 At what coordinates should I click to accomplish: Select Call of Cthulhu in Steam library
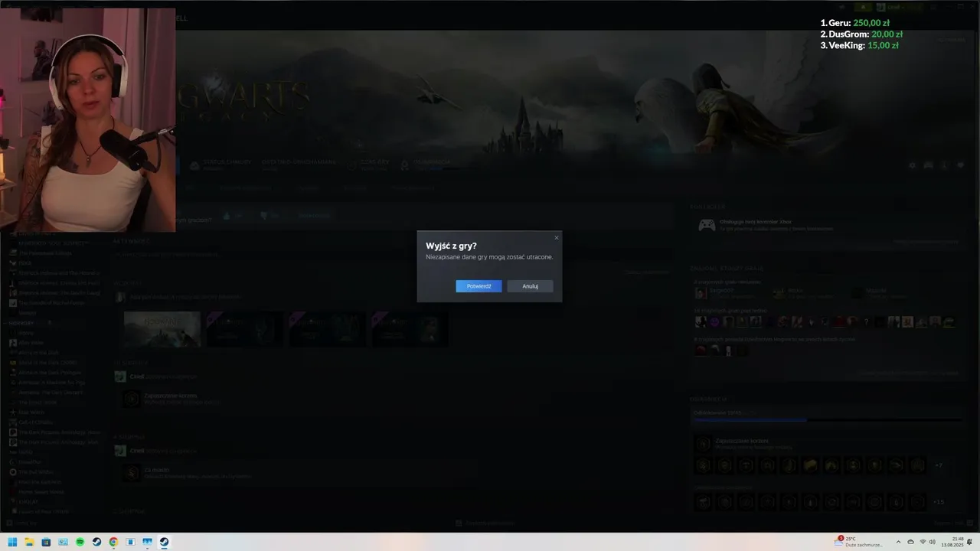(35, 422)
